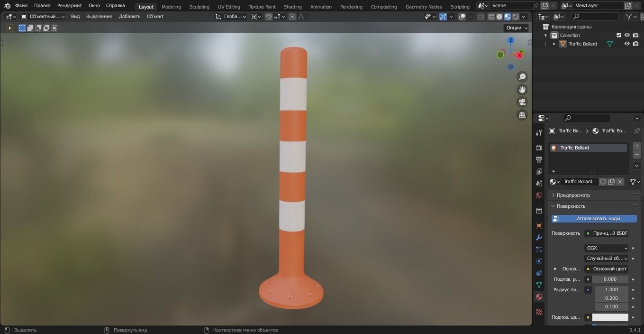This screenshot has height=334, width=644.
Task: Open the Рендеринг menu
Action: 69,6
